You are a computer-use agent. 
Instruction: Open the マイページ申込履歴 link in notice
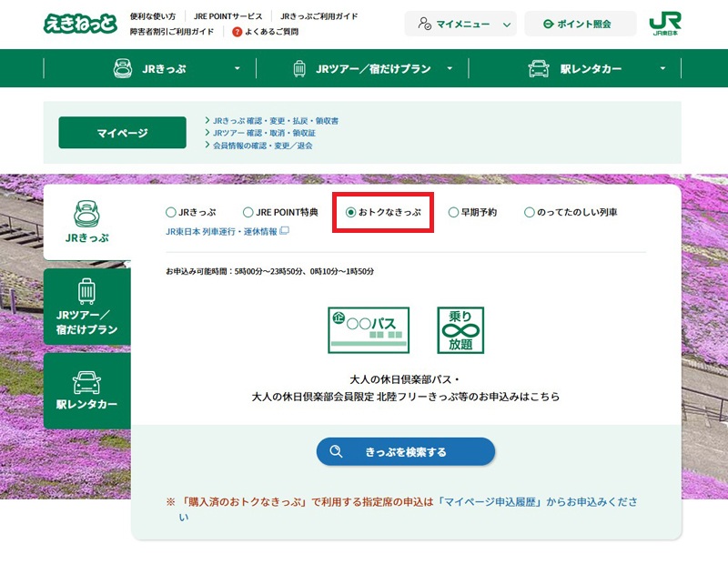coord(490,502)
